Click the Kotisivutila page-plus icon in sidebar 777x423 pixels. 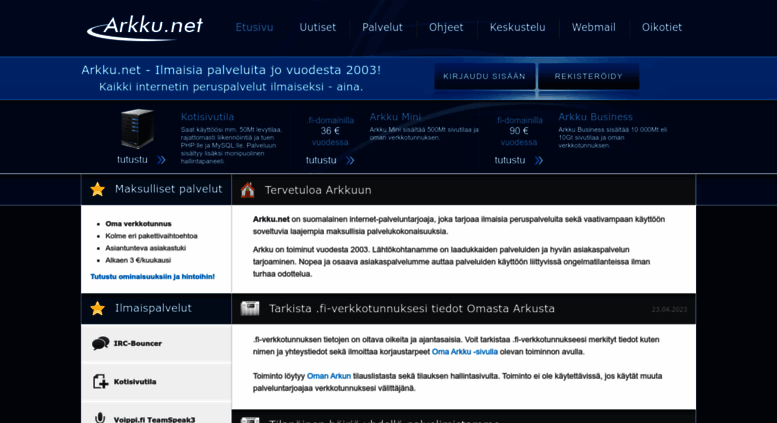[x=101, y=381]
